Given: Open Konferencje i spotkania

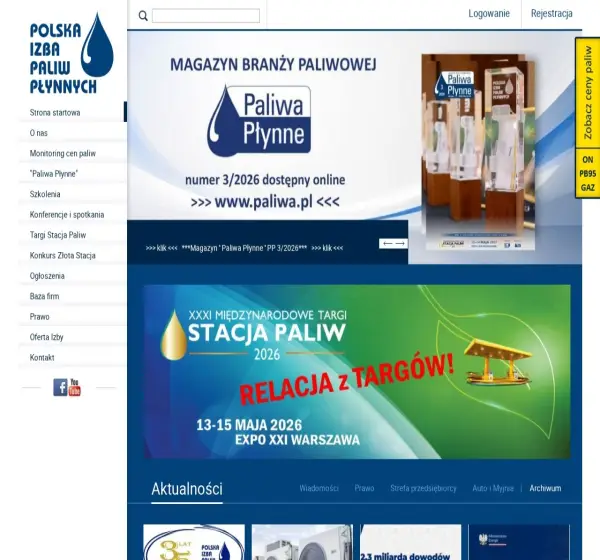Looking at the screenshot, I should [67, 215].
